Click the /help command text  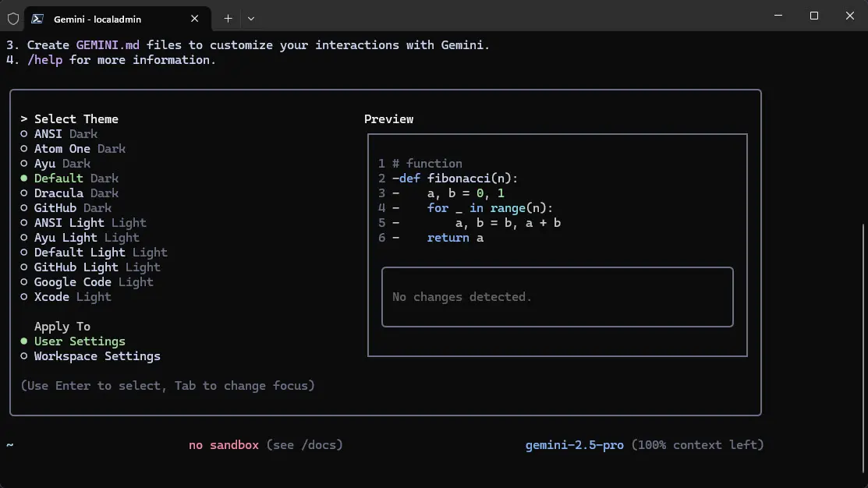click(x=44, y=60)
